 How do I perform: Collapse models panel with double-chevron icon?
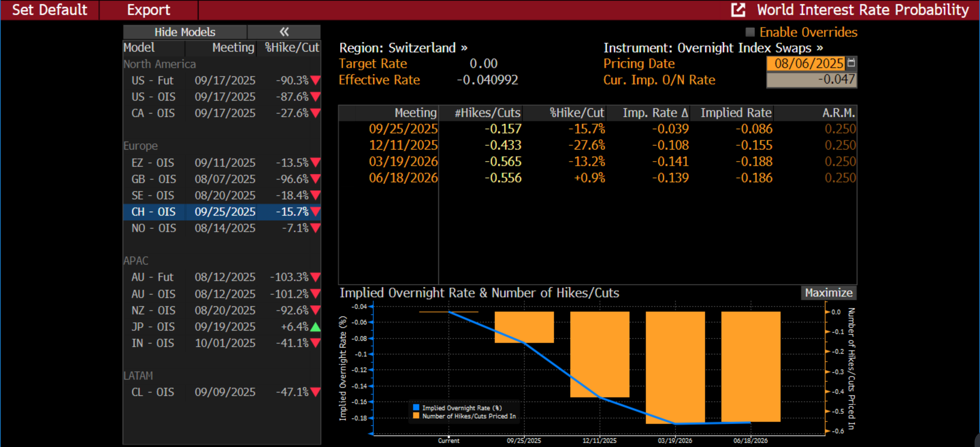(x=284, y=32)
